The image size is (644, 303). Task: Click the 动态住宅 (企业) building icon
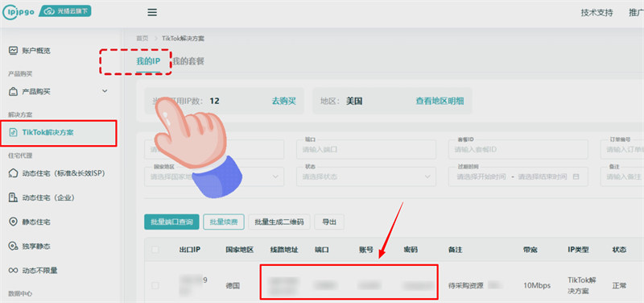pos(14,197)
